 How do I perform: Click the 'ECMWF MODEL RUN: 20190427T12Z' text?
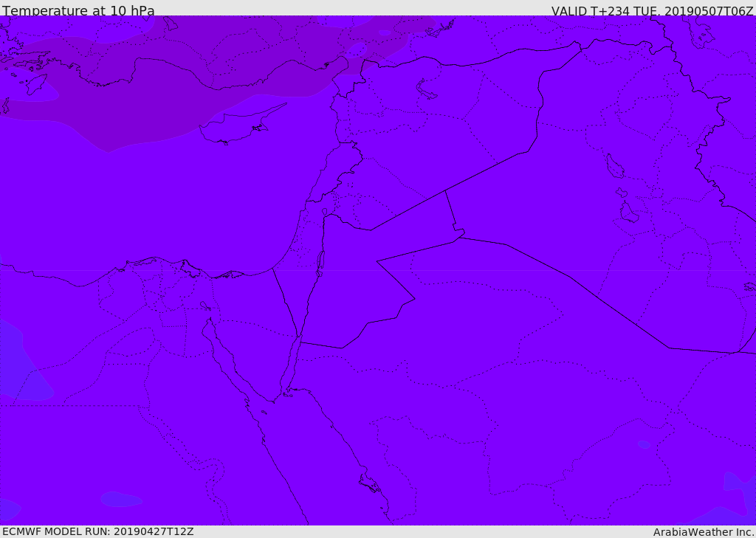98,532
